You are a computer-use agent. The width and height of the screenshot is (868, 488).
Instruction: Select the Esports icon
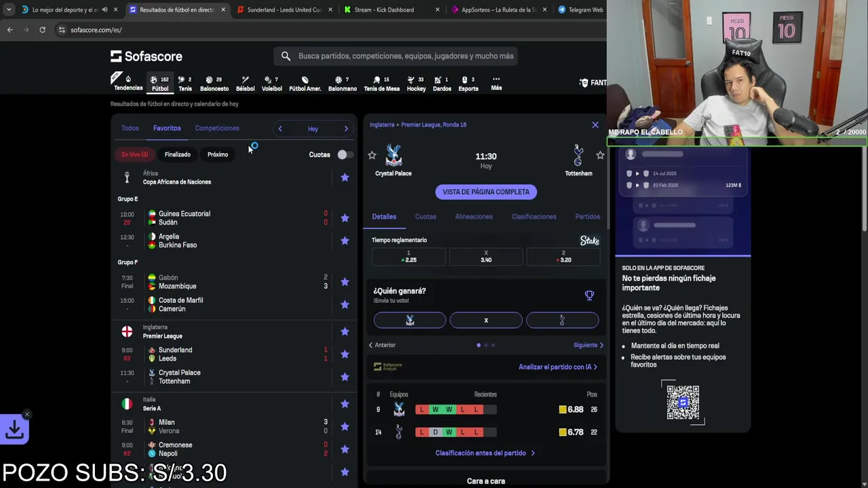point(469,83)
